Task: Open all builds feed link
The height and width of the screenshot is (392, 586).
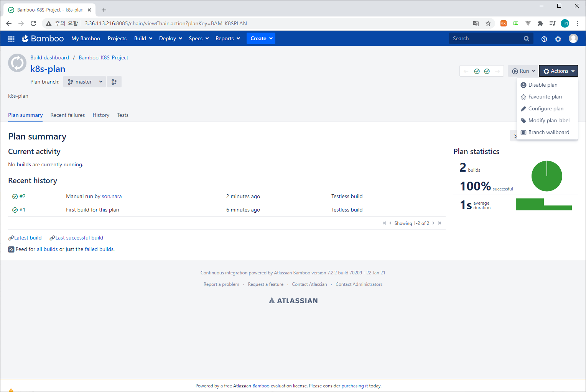Action: pos(47,249)
